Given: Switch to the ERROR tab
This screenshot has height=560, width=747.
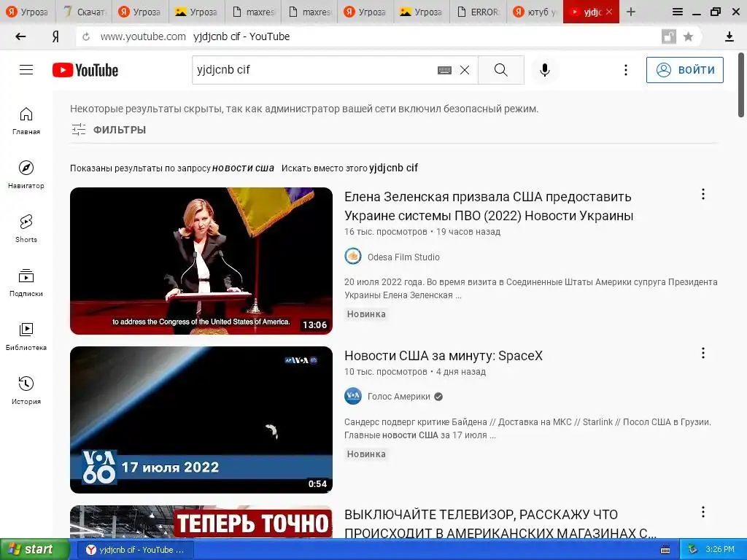Looking at the screenshot, I should point(478,12).
